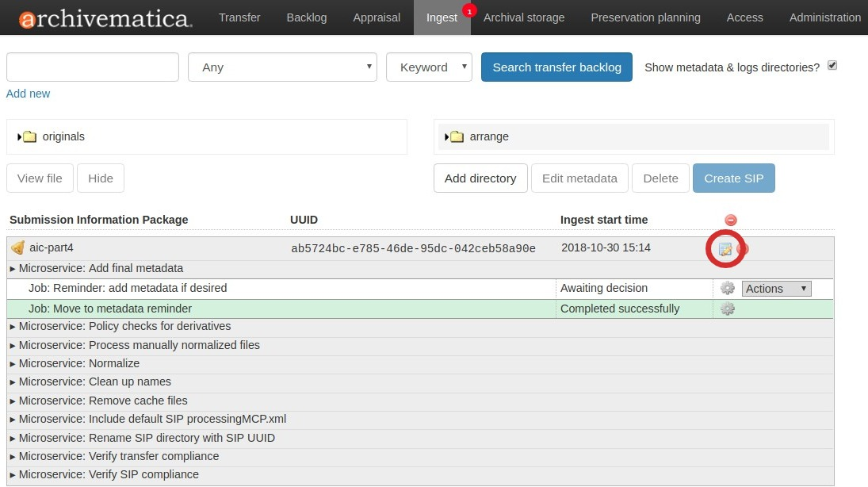The image size is (868, 487).
Task: Click Search transfer backlog button
Action: [556, 67]
